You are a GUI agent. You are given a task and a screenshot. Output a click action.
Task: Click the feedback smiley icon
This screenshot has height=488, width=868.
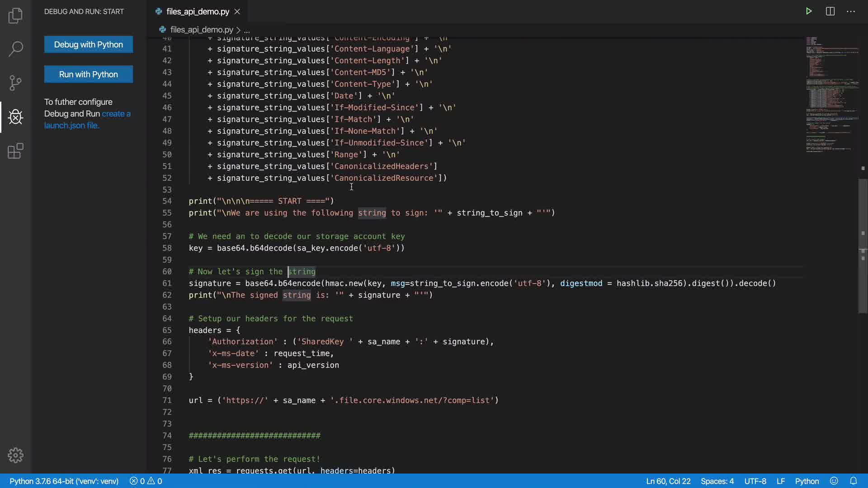click(x=834, y=481)
